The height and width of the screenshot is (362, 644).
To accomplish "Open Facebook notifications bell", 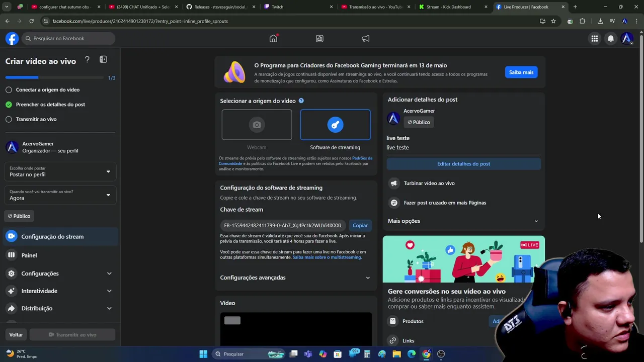I will pyautogui.click(x=611, y=39).
